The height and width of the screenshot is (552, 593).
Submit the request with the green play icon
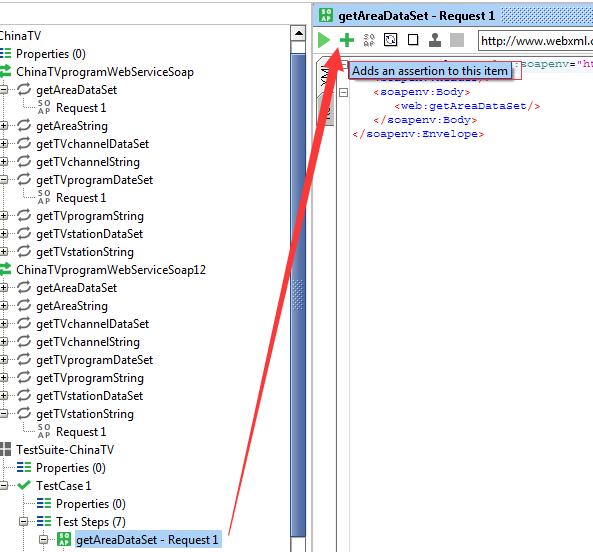[324, 40]
